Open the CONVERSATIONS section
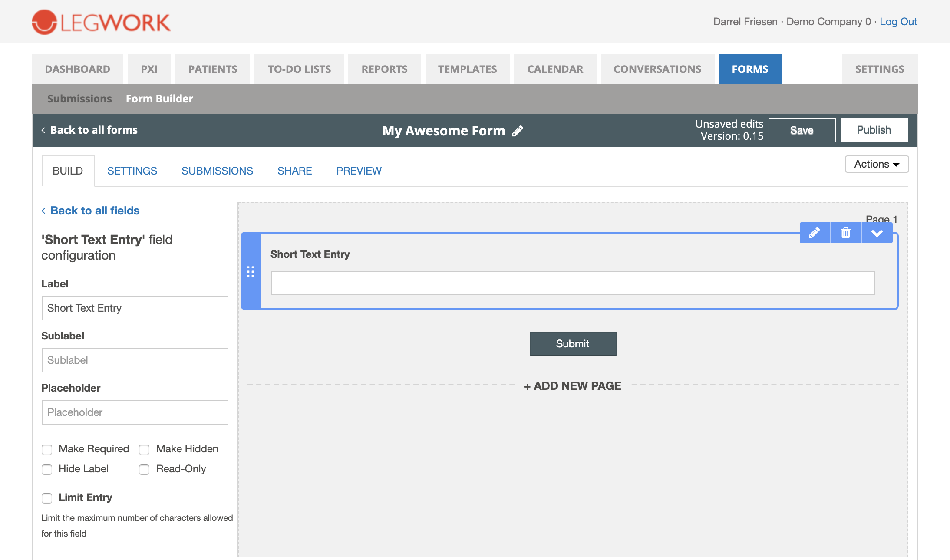Image resolution: width=950 pixels, height=560 pixels. (x=657, y=69)
